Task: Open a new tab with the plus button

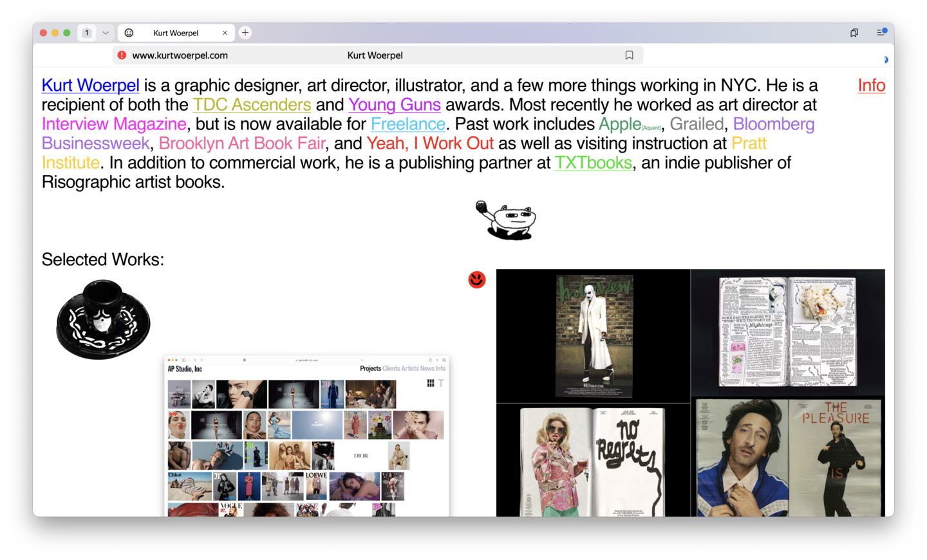Action: coord(245,33)
